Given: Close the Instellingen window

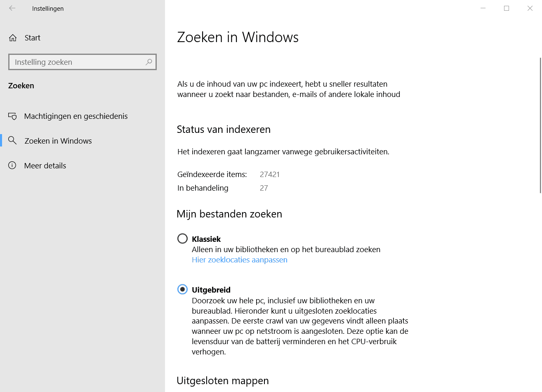Looking at the screenshot, I should [x=530, y=8].
